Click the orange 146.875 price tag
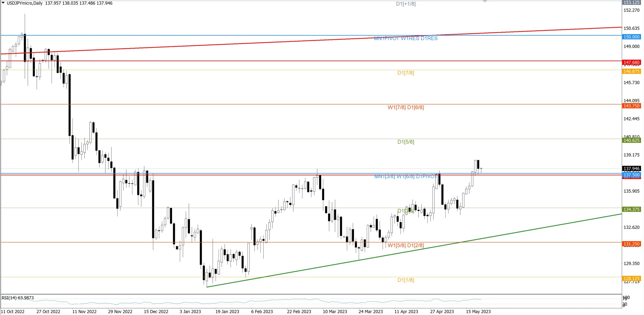The height and width of the screenshot is (315, 644). click(x=631, y=72)
